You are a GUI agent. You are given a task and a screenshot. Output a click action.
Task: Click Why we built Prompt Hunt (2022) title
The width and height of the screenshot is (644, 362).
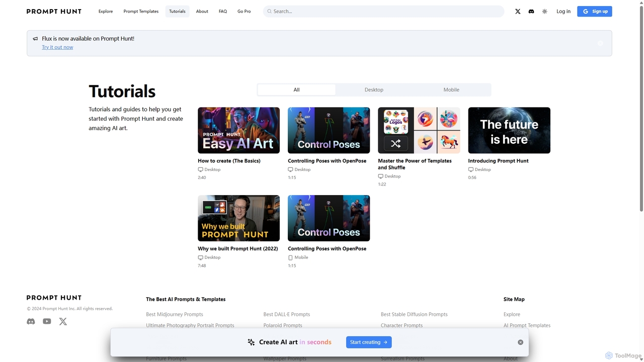(x=238, y=249)
